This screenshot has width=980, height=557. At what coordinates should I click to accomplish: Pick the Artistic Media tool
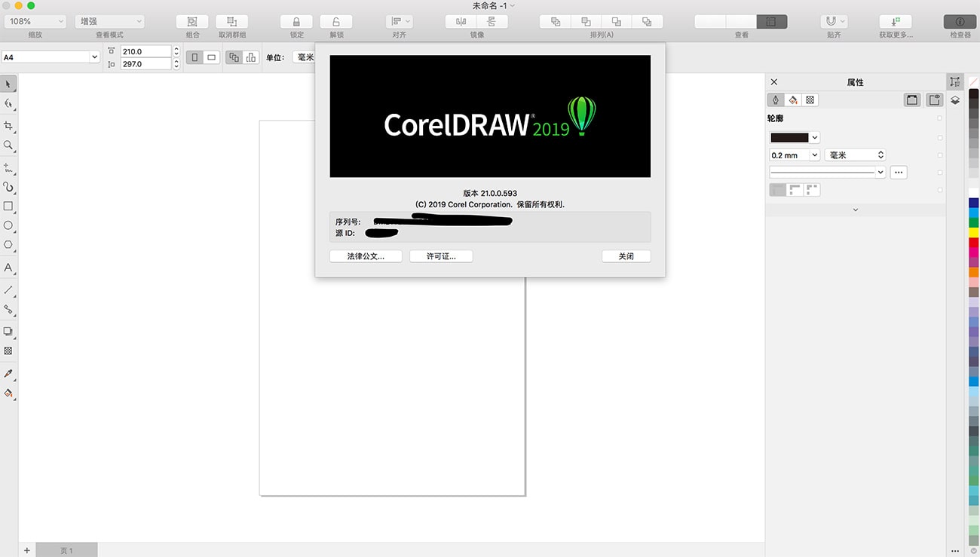(x=8, y=187)
